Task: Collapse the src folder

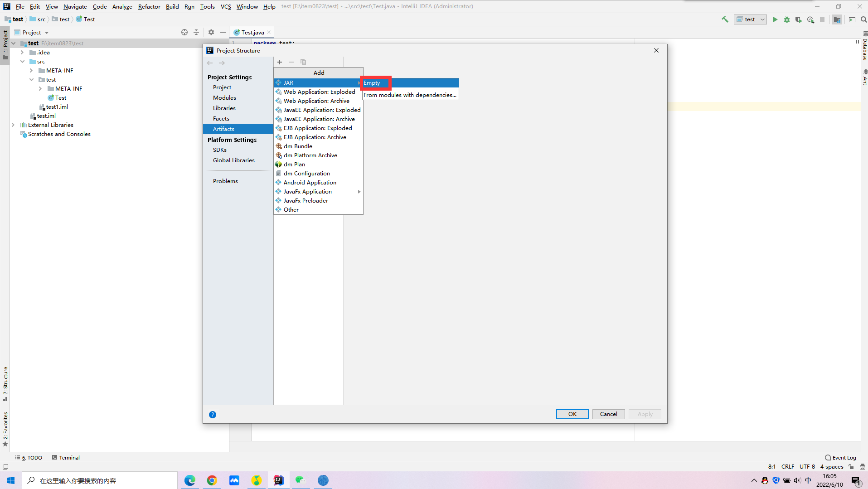Action: point(22,62)
